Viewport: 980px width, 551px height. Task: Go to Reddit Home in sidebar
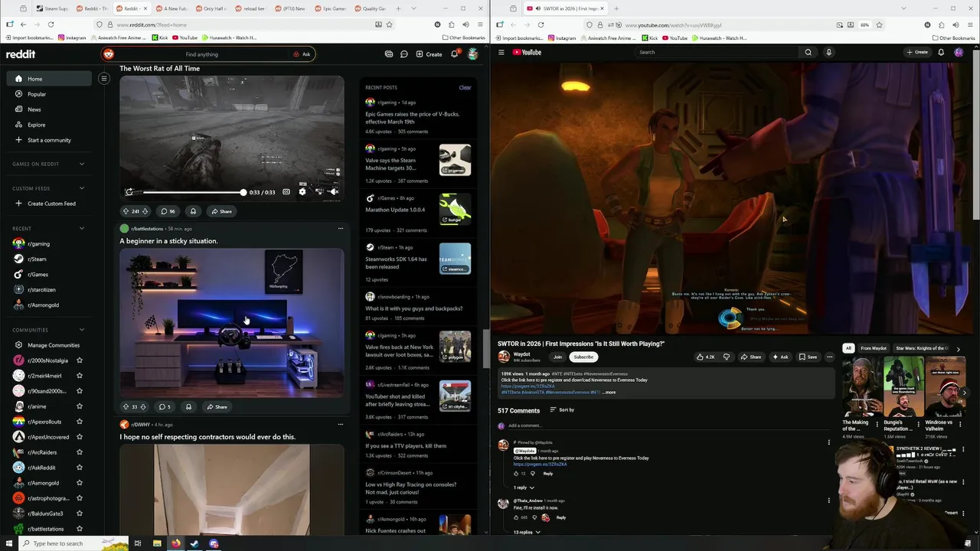click(x=49, y=79)
